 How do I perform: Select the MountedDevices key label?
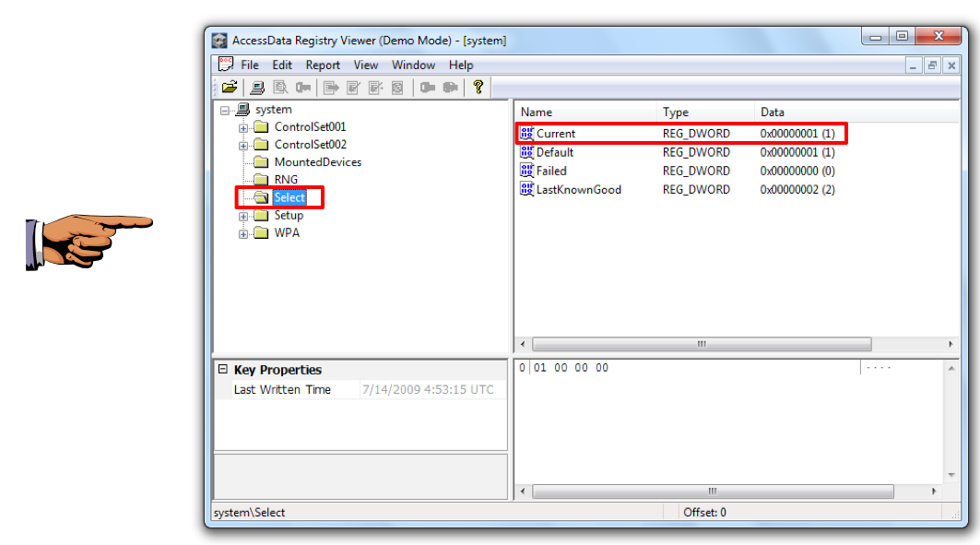point(317,162)
